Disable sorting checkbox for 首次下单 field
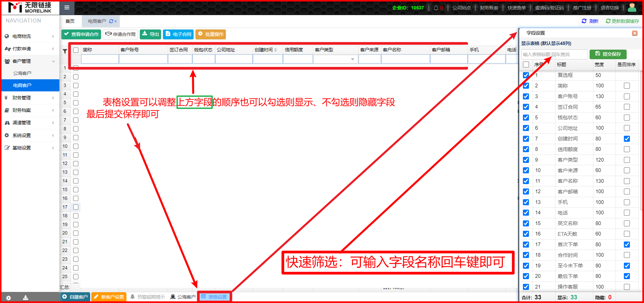Image resolution: width=644 pixels, height=303 pixels. coord(627,245)
